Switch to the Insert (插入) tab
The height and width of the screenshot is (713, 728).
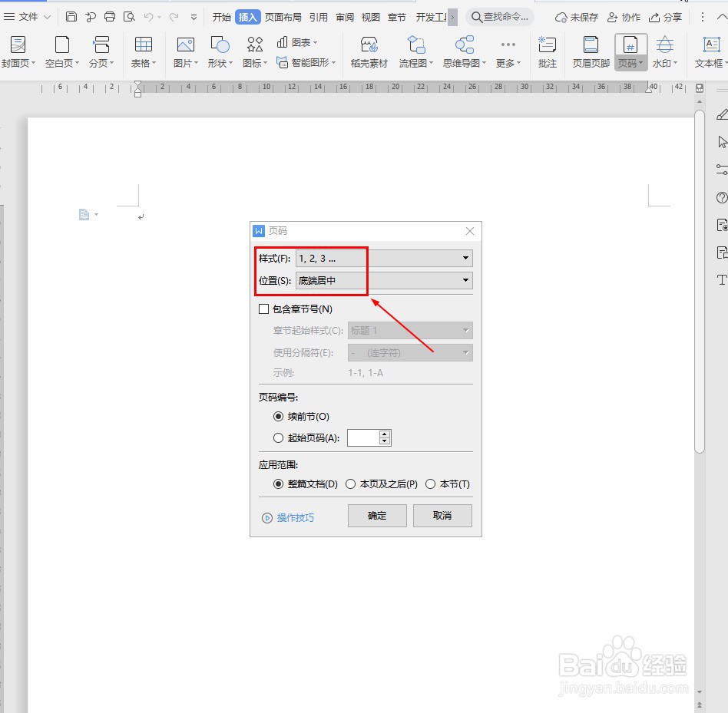(247, 17)
